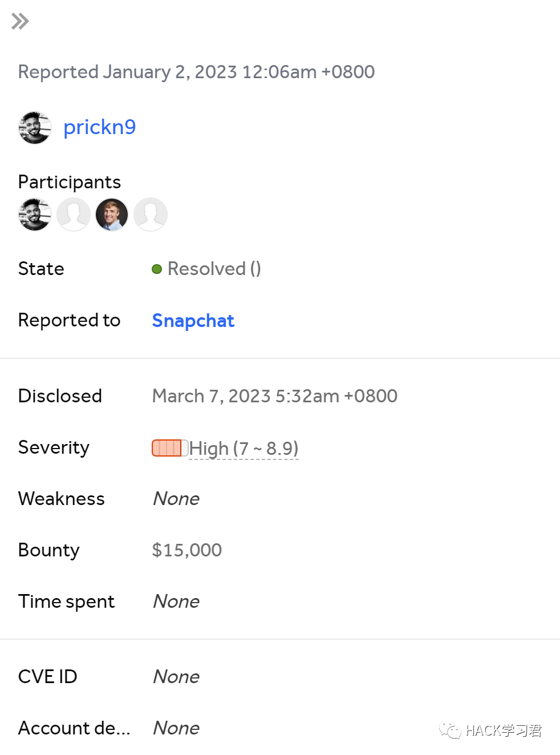Click the red severity rating bar
The image size is (560, 755).
[x=169, y=448]
